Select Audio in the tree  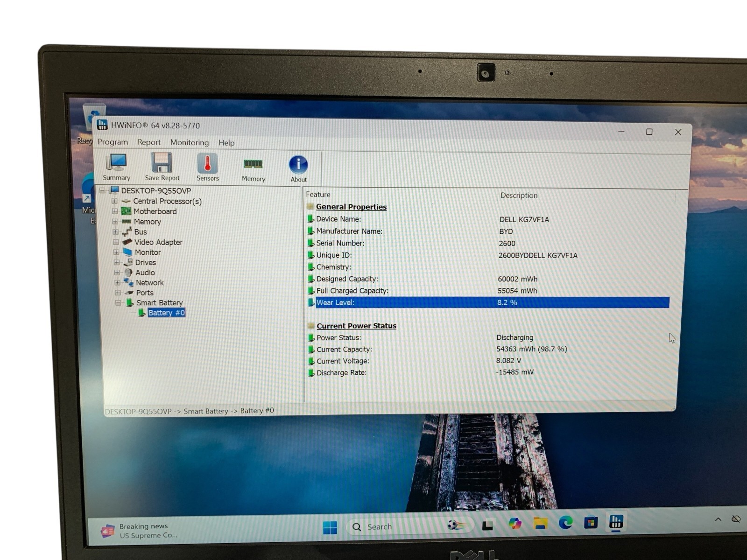tap(145, 273)
